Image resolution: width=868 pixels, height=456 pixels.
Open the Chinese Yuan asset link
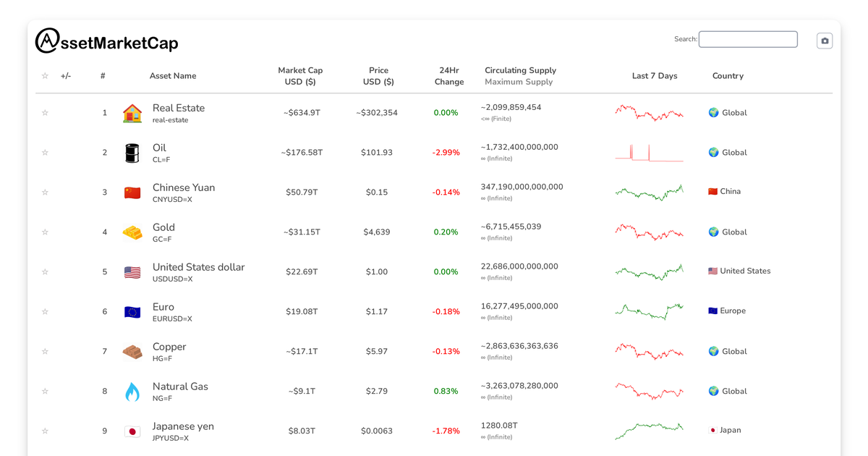click(x=184, y=187)
